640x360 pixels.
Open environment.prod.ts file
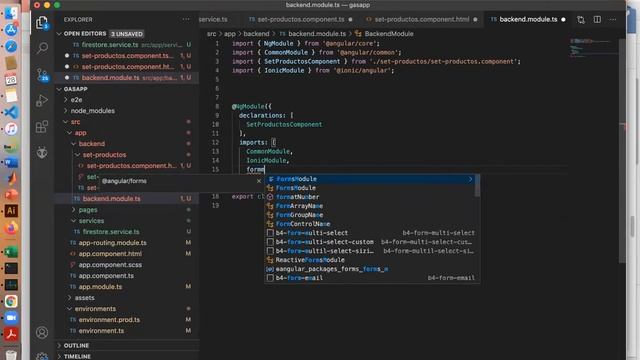(x=127, y=320)
